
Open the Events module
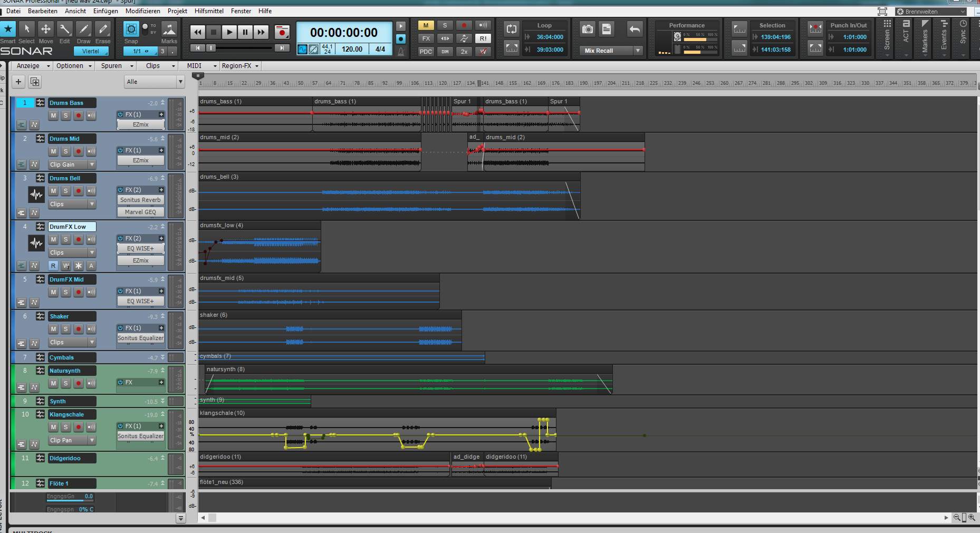click(944, 38)
